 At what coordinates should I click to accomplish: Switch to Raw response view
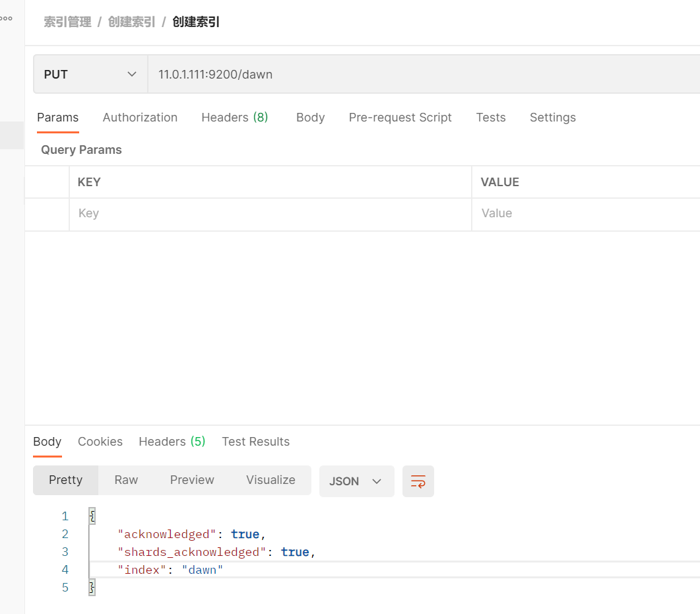coord(126,480)
